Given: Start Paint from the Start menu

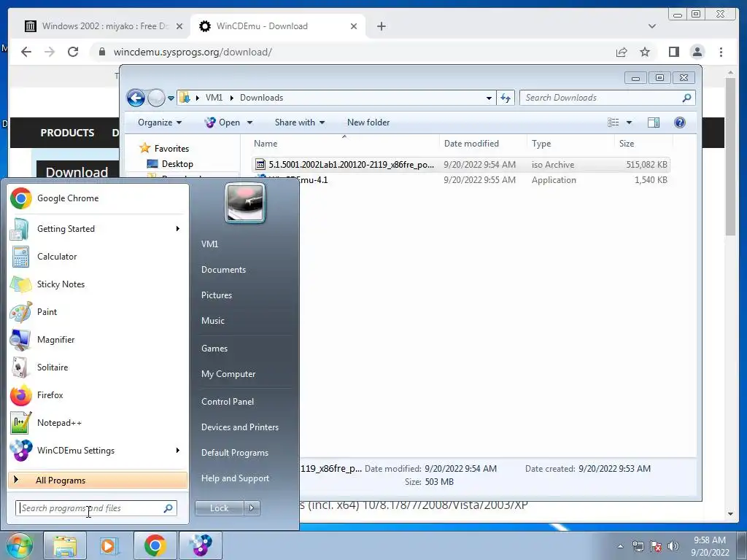Looking at the screenshot, I should [98, 312].
